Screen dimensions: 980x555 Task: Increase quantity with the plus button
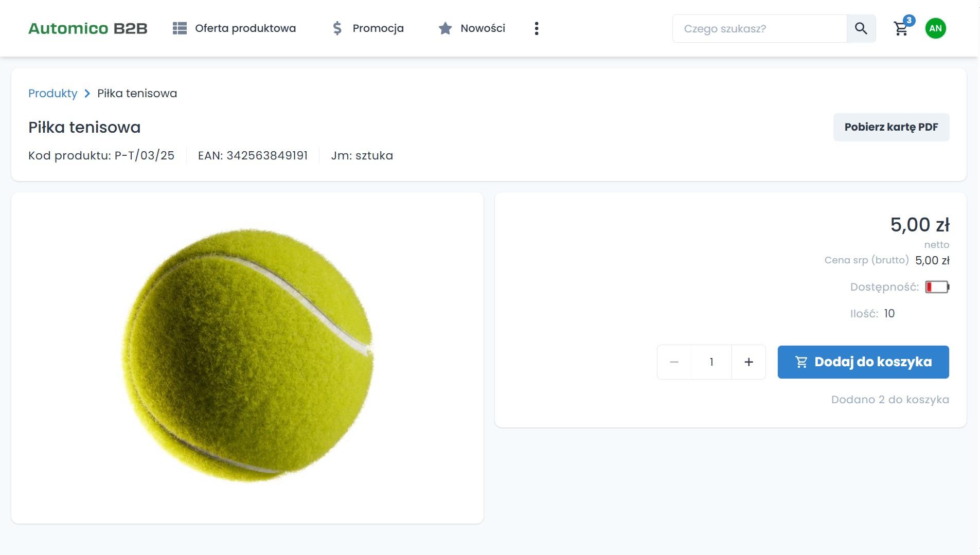point(749,362)
